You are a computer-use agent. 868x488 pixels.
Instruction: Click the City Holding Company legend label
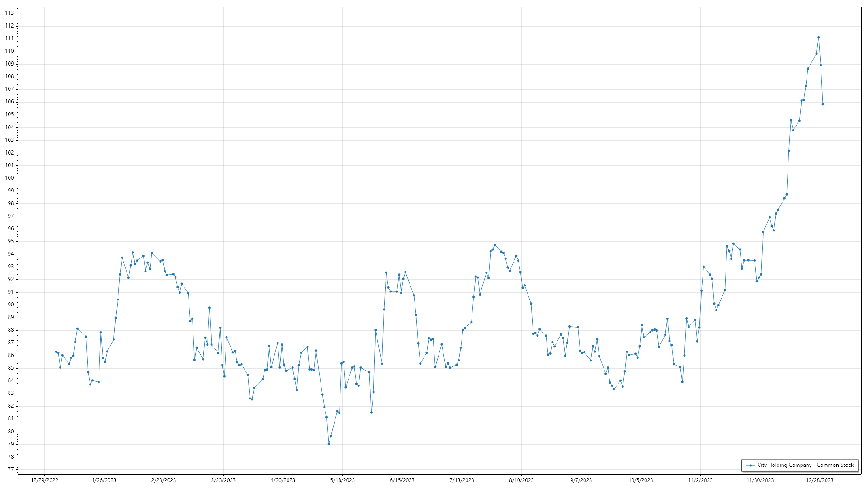pos(805,465)
